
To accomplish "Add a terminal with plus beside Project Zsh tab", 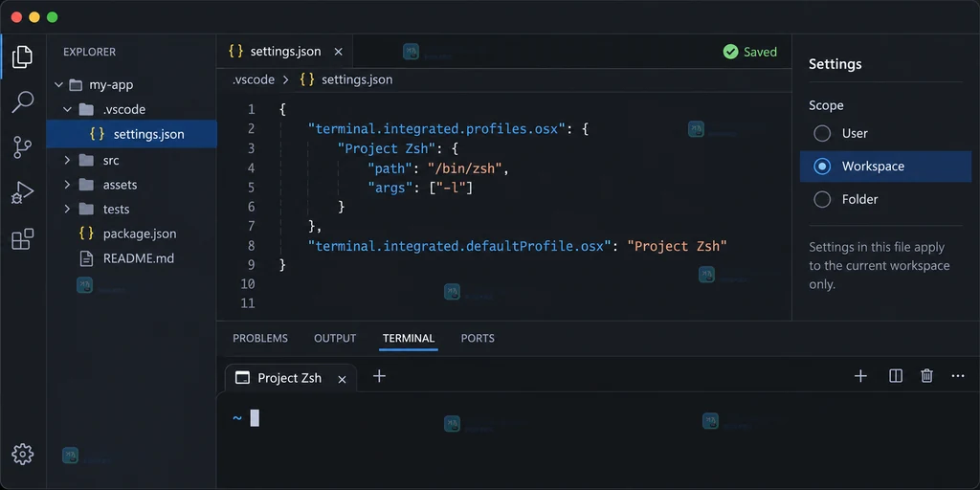I will tap(379, 376).
